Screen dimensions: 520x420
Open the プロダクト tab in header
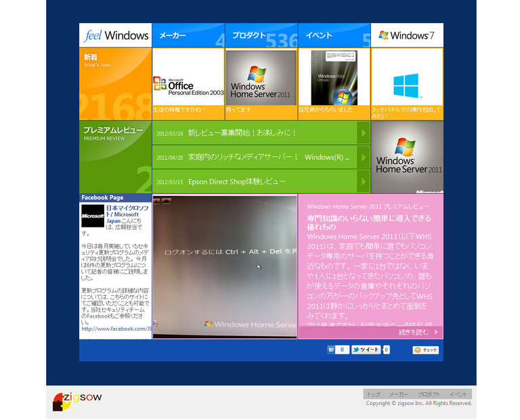click(x=261, y=35)
